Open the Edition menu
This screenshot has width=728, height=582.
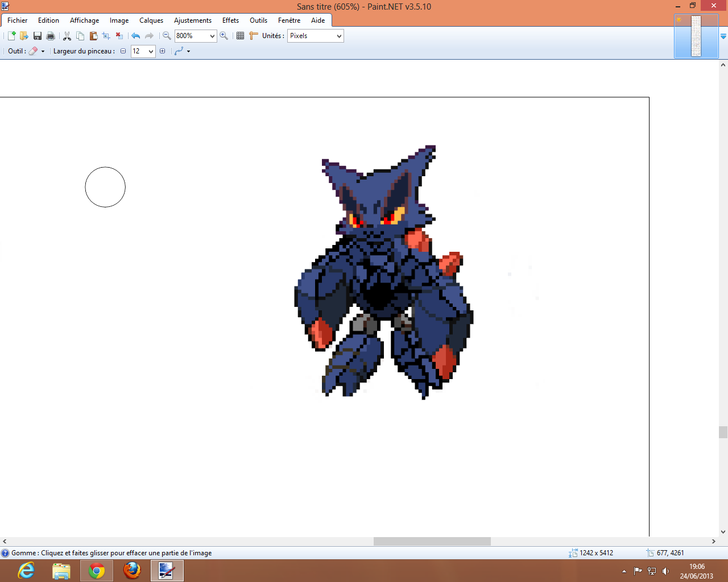pyautogui.click(x=48, y=20)
